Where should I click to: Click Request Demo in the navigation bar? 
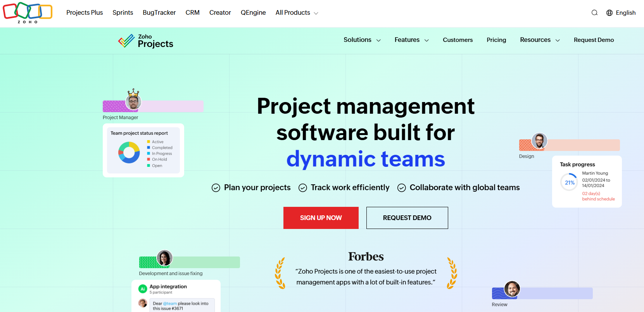coord(594,40)
